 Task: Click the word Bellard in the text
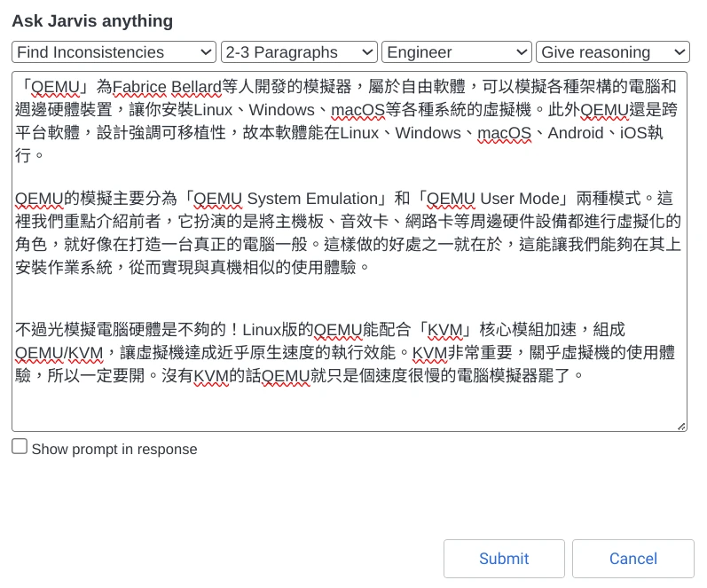[x=196, y=87]
